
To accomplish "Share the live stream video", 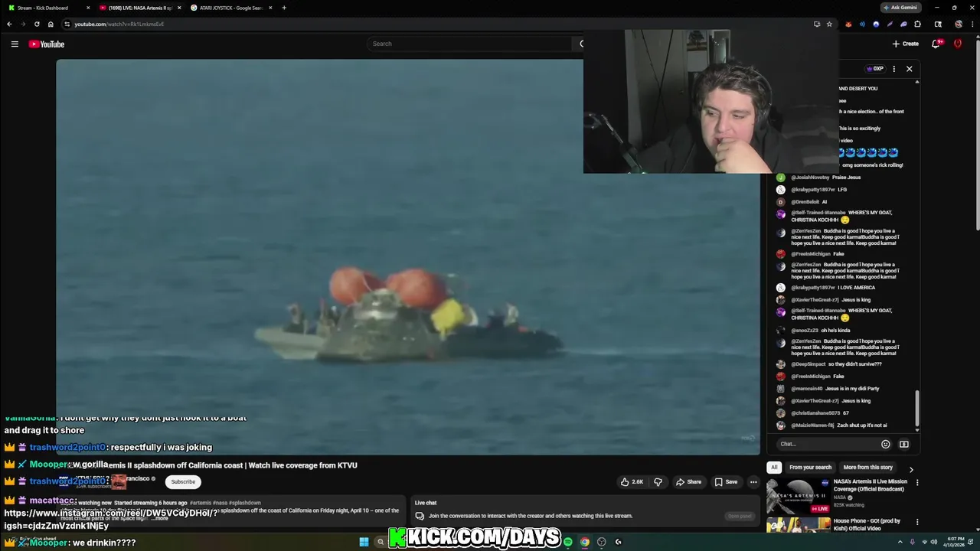I will coord(688,482).
